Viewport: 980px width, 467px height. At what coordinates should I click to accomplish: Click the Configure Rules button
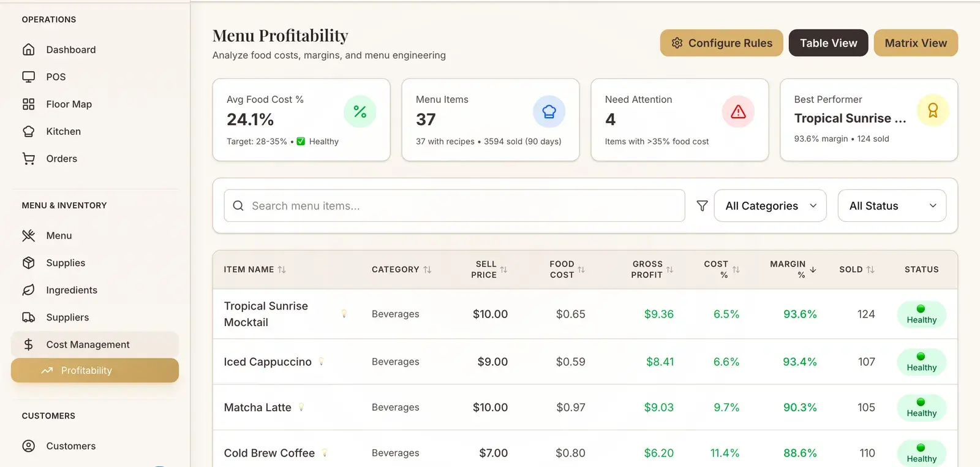(722, 43)
